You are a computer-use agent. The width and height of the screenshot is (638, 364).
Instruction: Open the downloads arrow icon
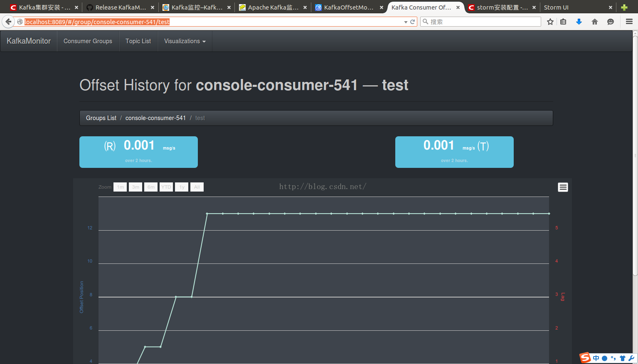[x=579, y=22]
